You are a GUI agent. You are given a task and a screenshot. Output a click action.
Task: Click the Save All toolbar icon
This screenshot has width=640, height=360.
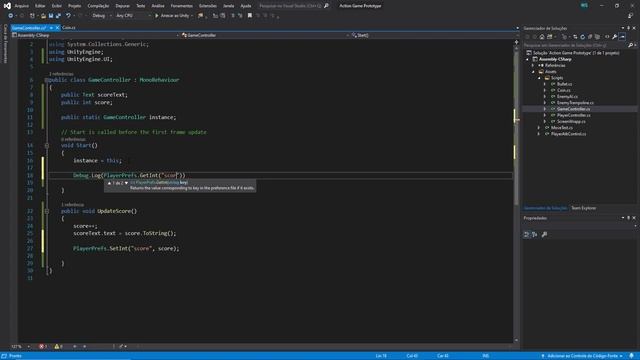[58, 16]
